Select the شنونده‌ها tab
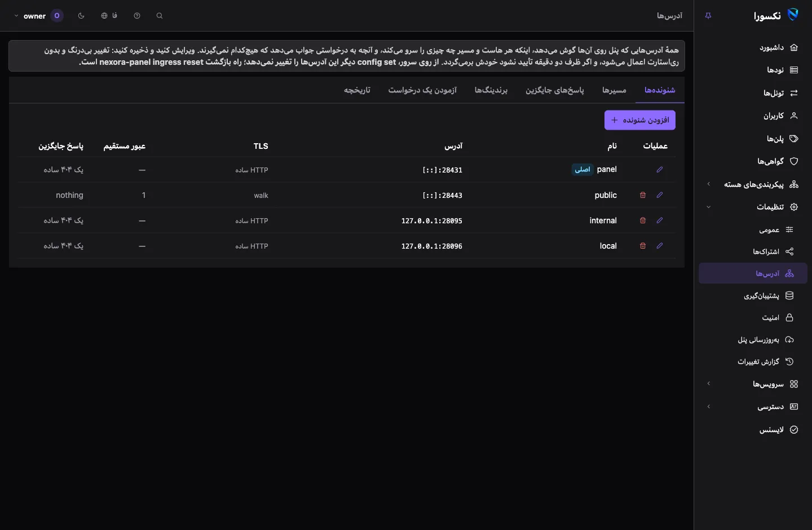812x530 pixels. click(x=660, y=90)
